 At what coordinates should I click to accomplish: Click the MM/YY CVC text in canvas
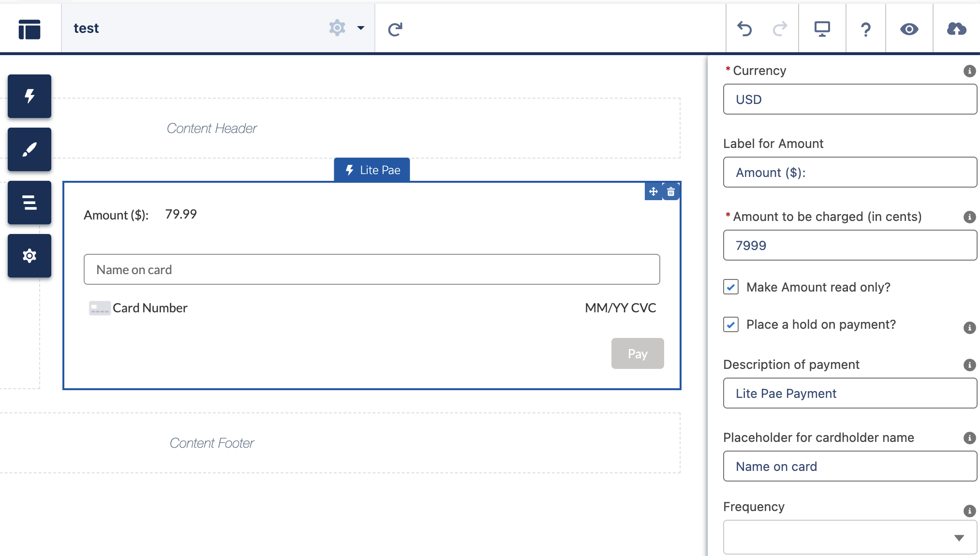(621, 308)
